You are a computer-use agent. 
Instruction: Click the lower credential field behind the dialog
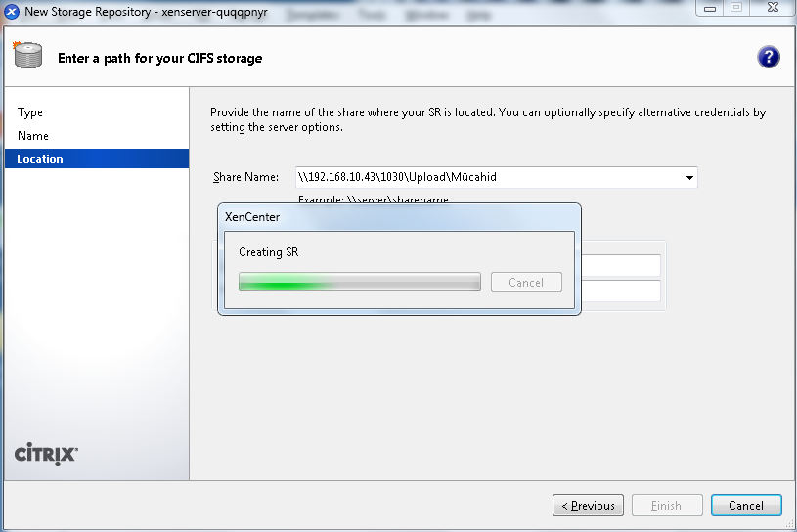621,290
